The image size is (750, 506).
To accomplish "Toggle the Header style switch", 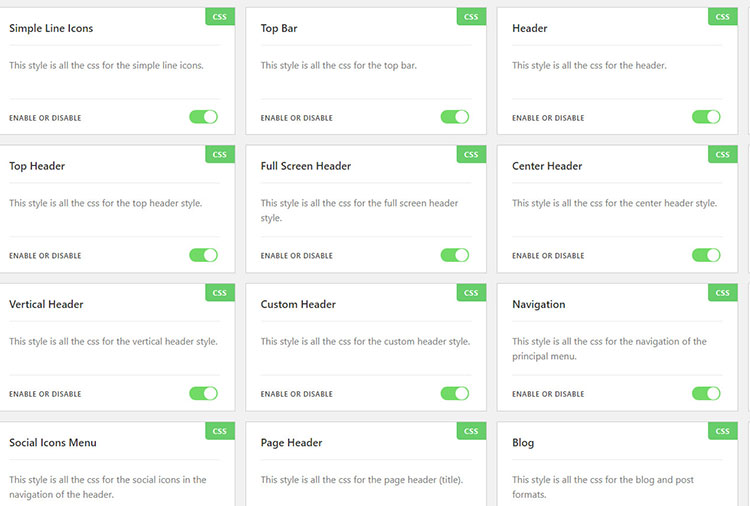I will pos(706,117).
